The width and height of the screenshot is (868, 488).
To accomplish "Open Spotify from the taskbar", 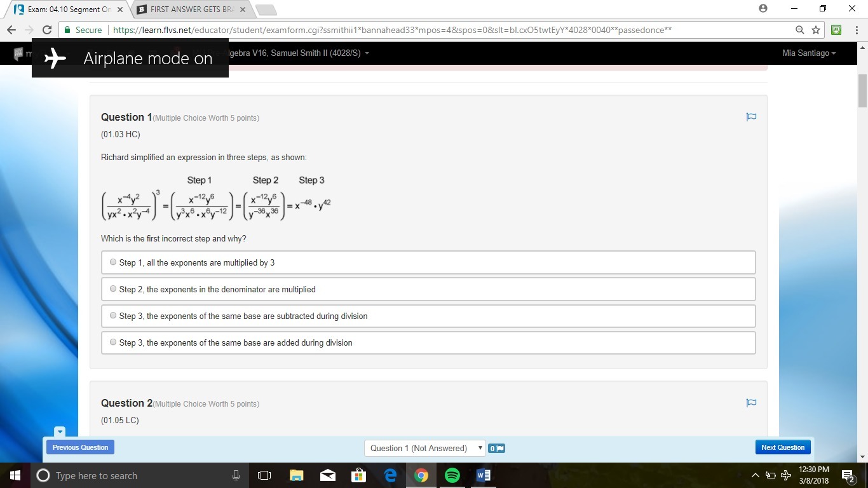I will [452, 475].
